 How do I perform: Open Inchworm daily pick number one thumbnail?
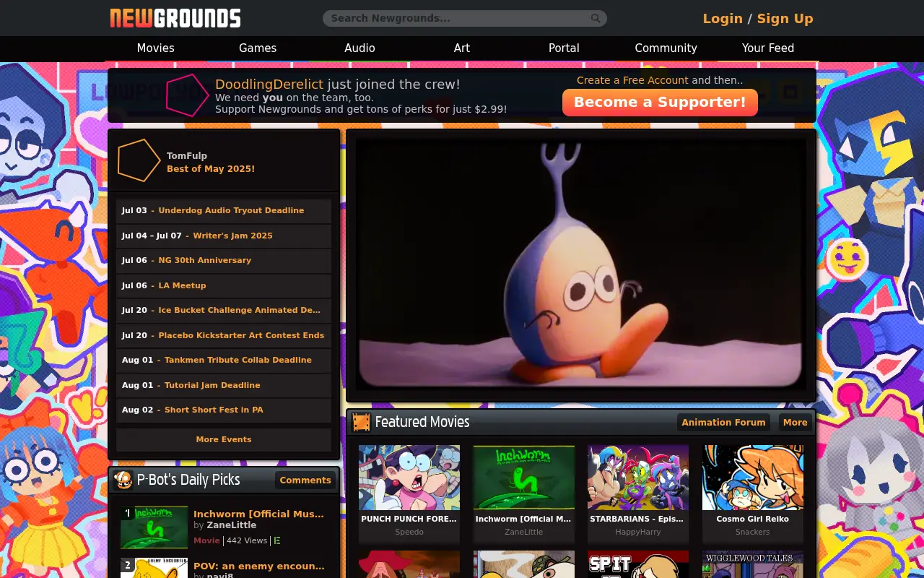point(154,527)
